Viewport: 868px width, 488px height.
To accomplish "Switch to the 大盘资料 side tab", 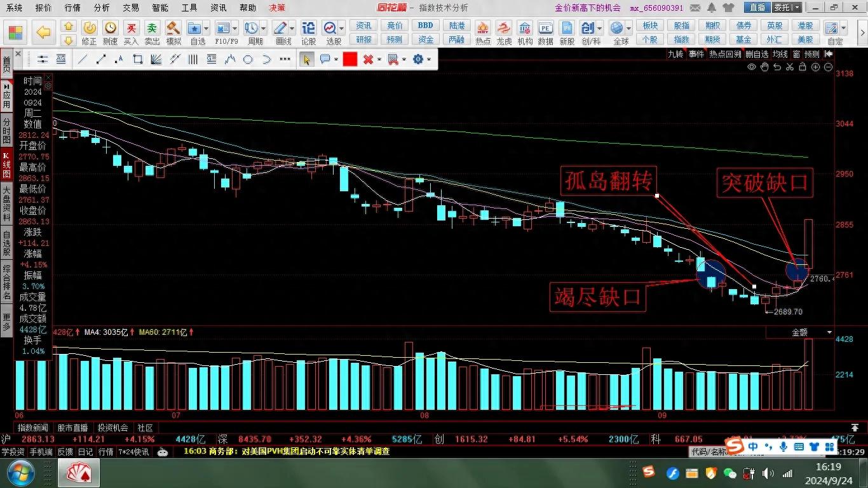I will click(6, 203).
